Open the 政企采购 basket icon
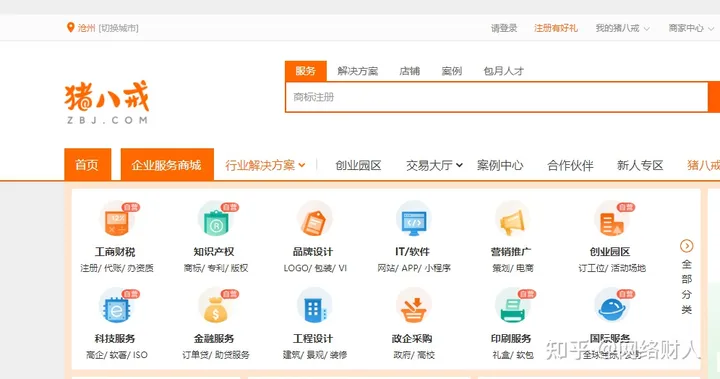The width and height of the screenshot is (720, 379). coord(413,306)
